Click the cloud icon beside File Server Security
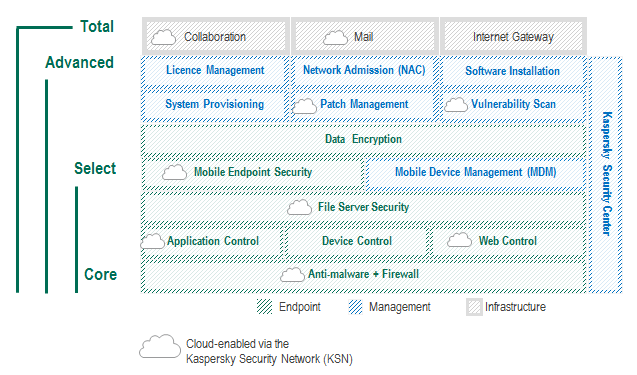Screen dimensions: 637x375 tap(299, 207)
